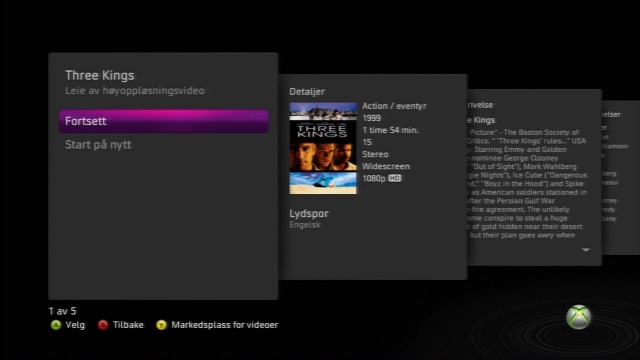640x360 pixels.
Task: Open the Detaljer panel heading
Action: 307,92
